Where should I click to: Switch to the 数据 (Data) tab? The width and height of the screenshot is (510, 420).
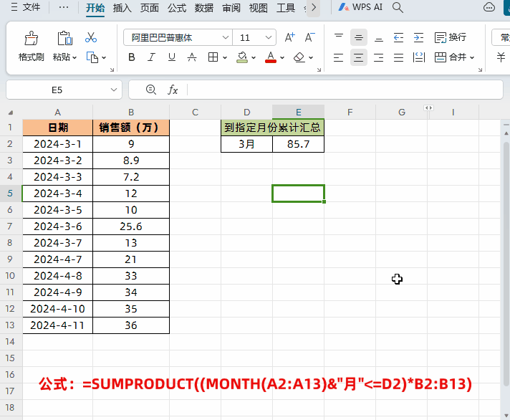(204, 7)
